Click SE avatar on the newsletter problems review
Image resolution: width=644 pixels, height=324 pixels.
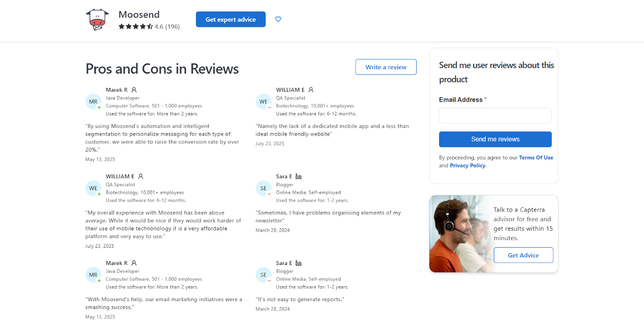coord(263,188)
